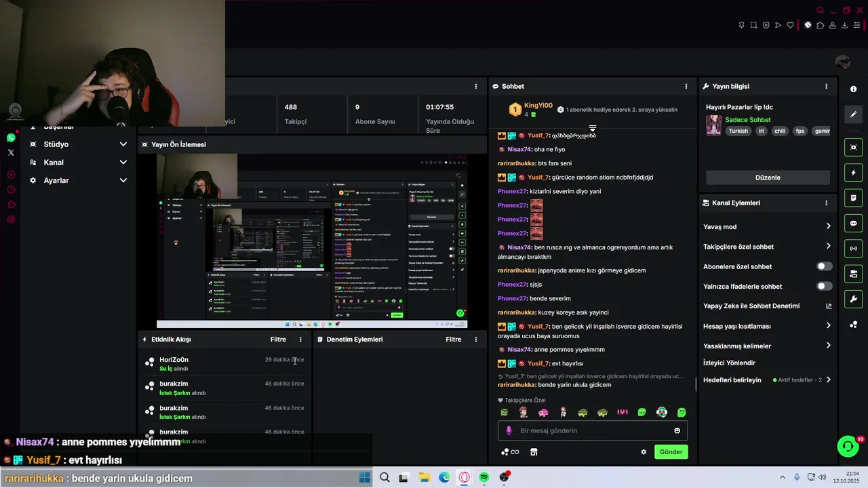Open Denetim Eylemleri panel three-dot menu
The width and height of the screenshot is (868, 488).
click(475, 340)
